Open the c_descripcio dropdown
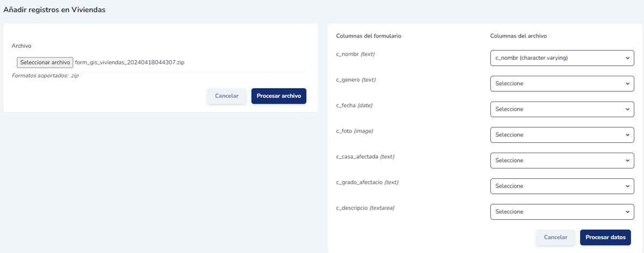The height and width of the screenshot is (253, 644). pos(562,212)
